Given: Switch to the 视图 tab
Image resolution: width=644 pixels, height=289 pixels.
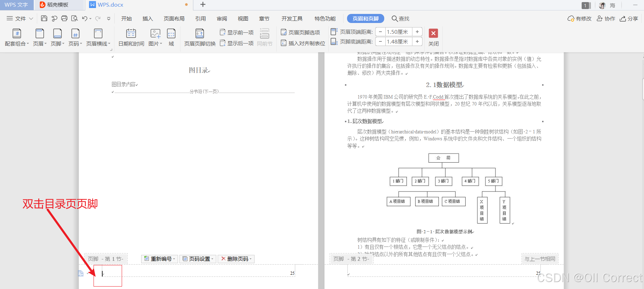Looking at the screenshot, I should point(243,18).
